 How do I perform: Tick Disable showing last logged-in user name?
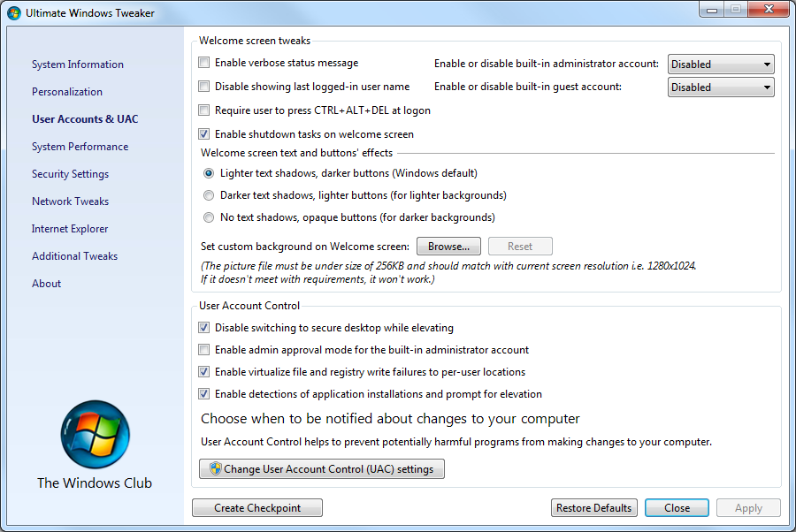pyautogui.click(x=204, y=87)
